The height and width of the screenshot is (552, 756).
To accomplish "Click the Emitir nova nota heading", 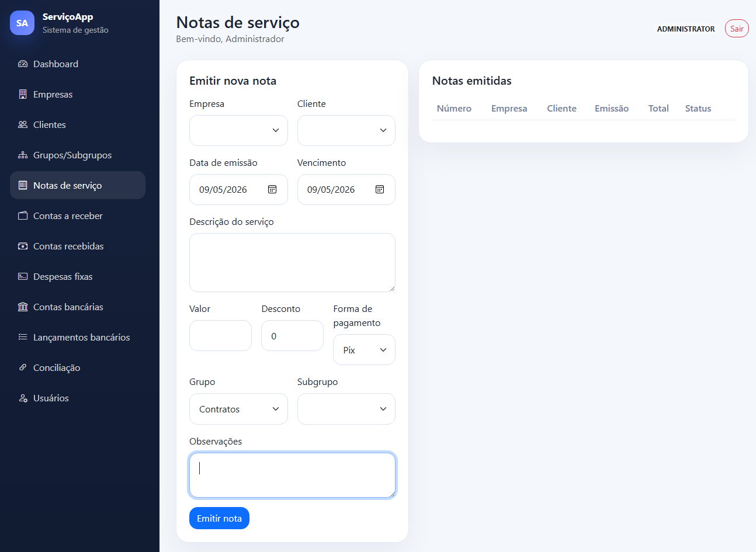I will pos(233,81).
